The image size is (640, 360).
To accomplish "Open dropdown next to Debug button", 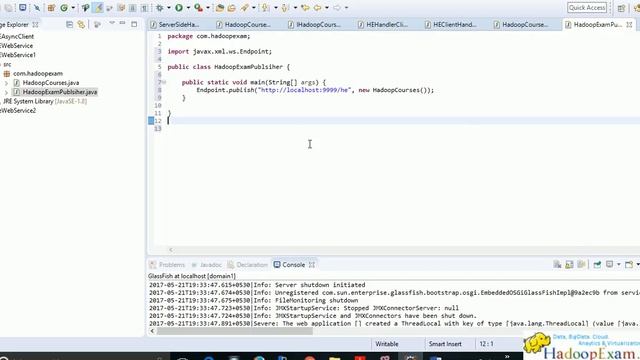I will (169, 7).
